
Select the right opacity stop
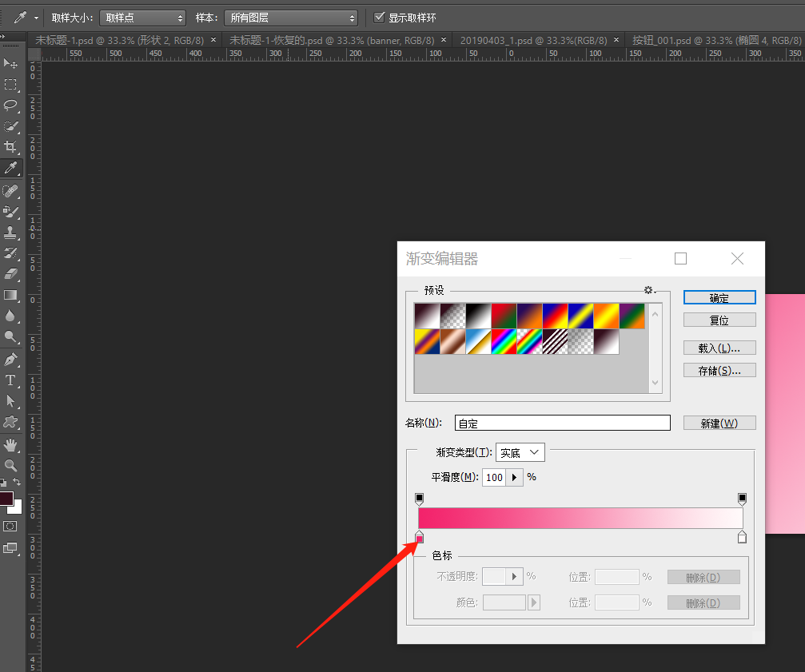coord(742,499)
